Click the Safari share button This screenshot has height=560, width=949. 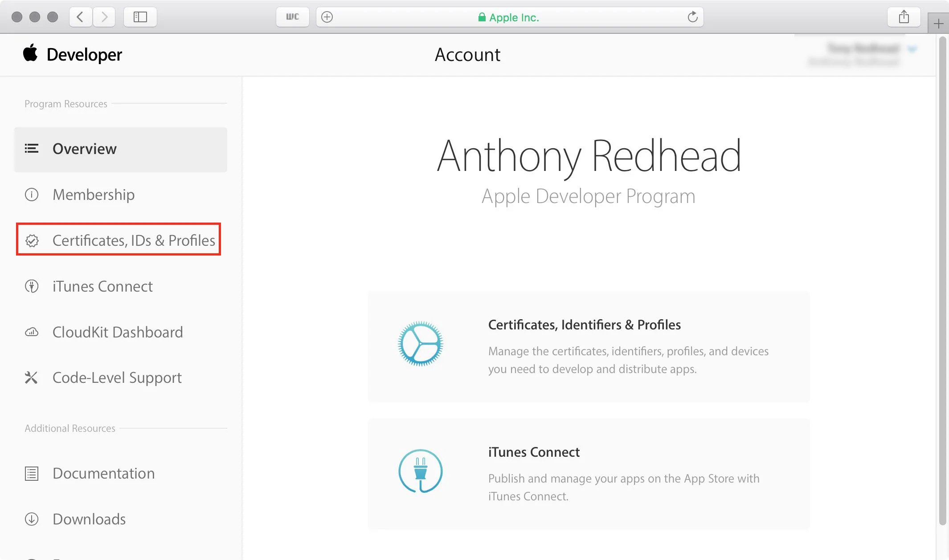pyautogui.click(x=904, y=17)
